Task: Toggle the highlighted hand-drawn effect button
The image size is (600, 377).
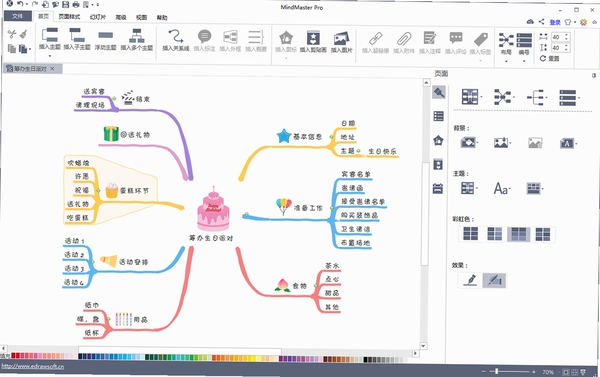Action: pos(494,280)
